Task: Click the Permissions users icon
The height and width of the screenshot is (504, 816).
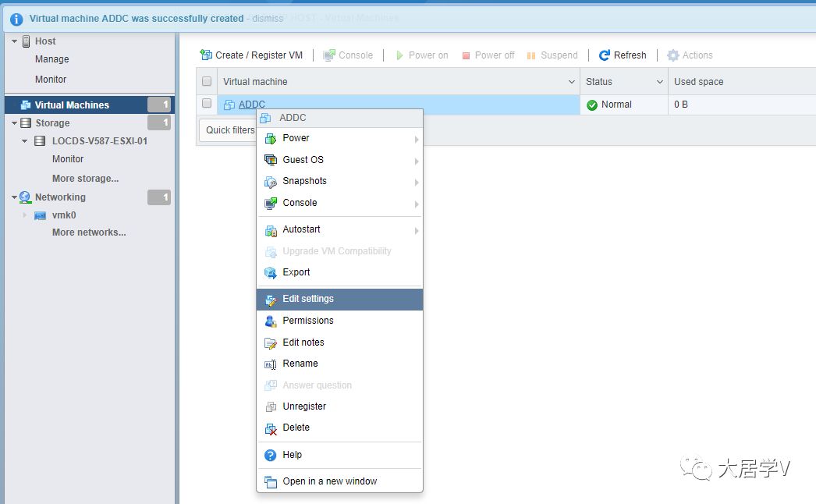Action: click(271, 321)
